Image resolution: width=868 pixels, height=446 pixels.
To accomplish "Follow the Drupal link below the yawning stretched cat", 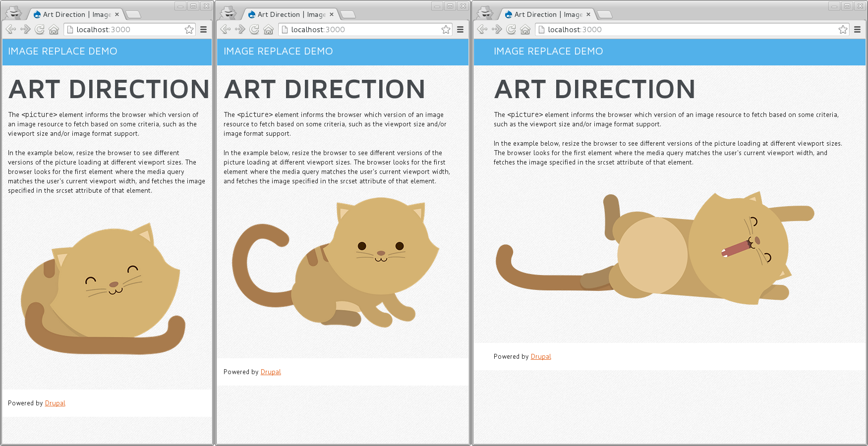I will point(541,357).
